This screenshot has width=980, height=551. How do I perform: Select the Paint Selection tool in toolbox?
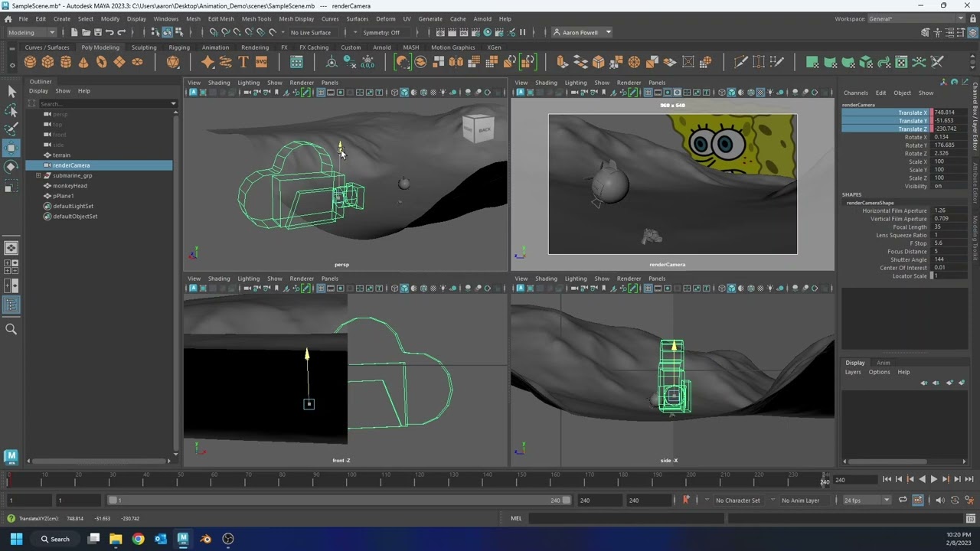[11, 129]
